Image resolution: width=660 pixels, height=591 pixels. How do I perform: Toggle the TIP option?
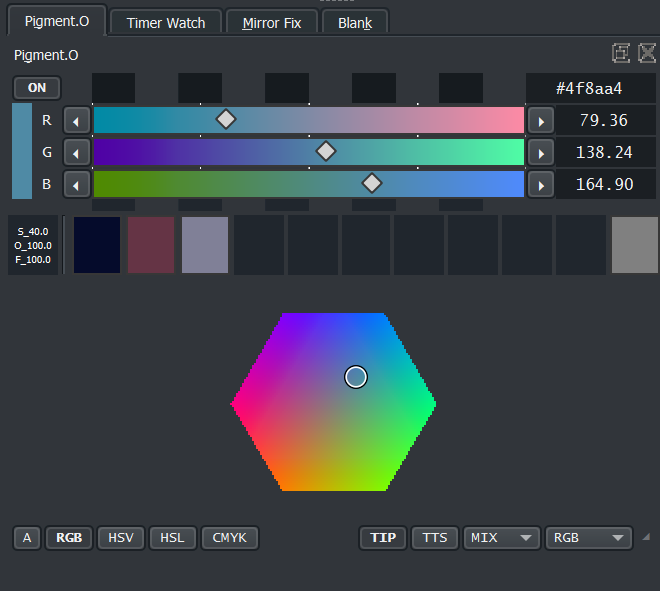(383, 538)
